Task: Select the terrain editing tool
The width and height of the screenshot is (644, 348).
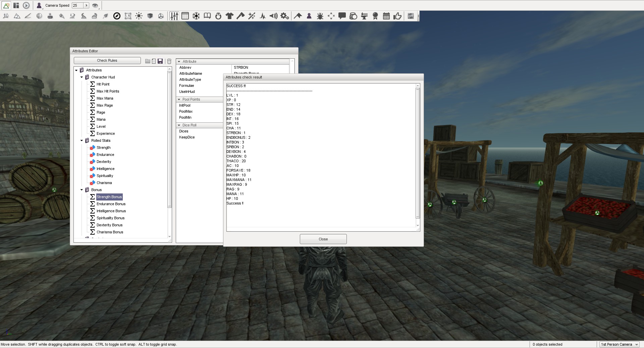Action: point(17,16)
